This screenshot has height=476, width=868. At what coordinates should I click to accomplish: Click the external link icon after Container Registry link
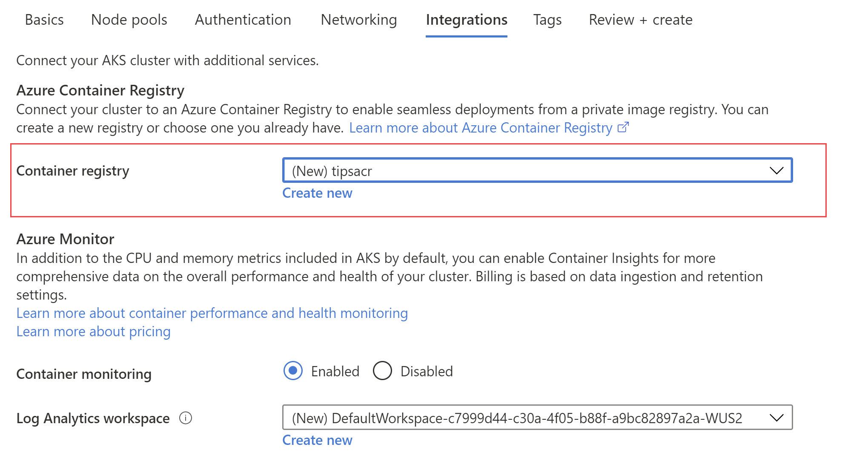pos(623,127)
